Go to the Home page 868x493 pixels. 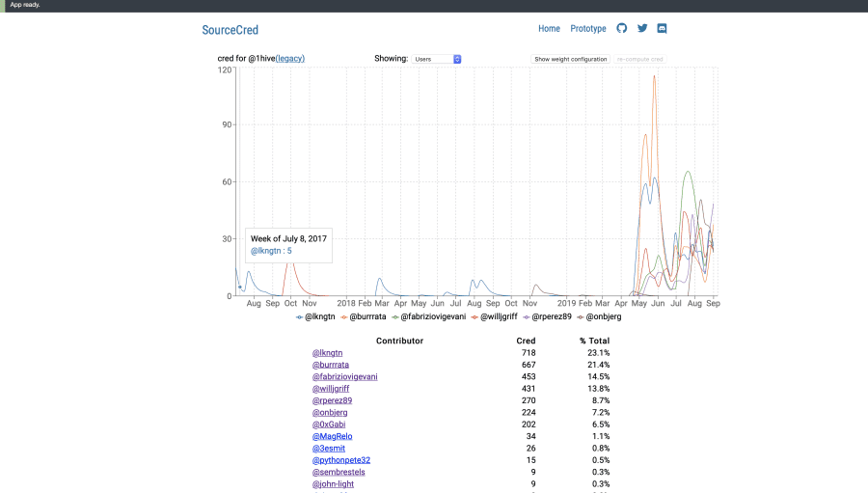point(549,29)
